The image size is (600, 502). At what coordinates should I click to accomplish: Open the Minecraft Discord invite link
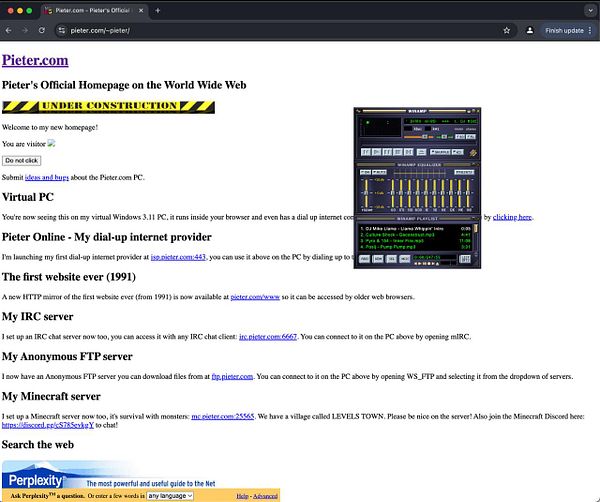[48, 425]
